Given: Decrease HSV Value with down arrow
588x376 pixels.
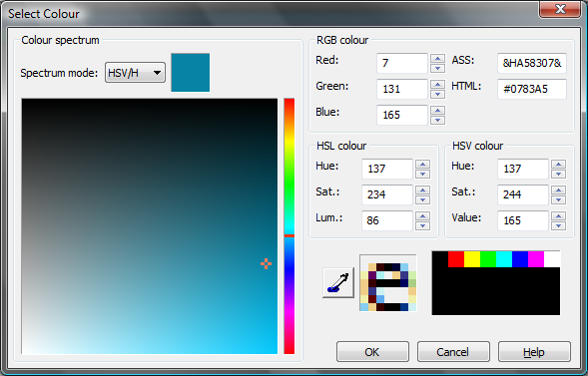Looking at the screenshot, I should coord(558,225).
